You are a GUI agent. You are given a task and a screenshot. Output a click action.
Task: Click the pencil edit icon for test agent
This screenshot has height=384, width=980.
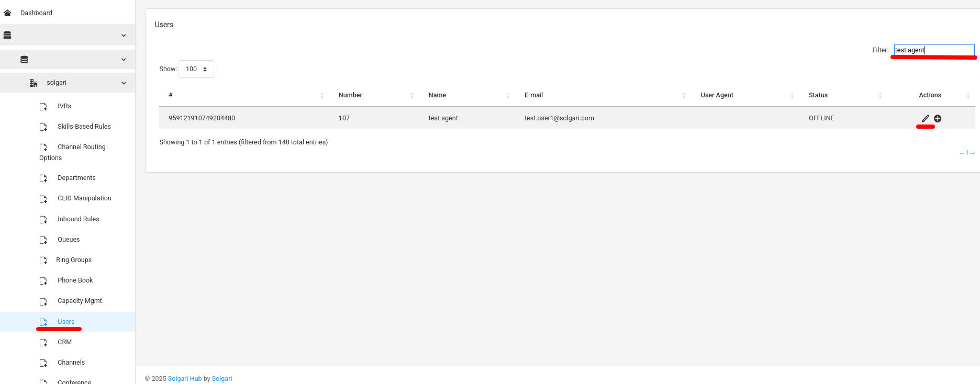pos(925,119)
